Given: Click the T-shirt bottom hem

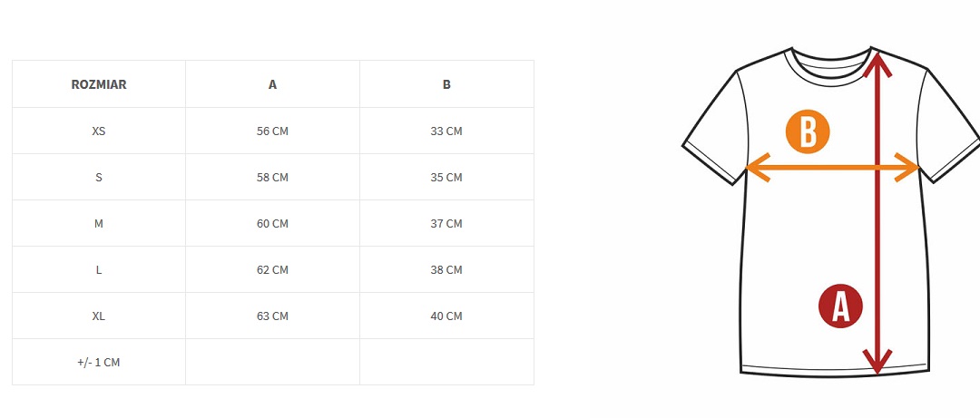Looking at the screenshot, I should 833,369.
